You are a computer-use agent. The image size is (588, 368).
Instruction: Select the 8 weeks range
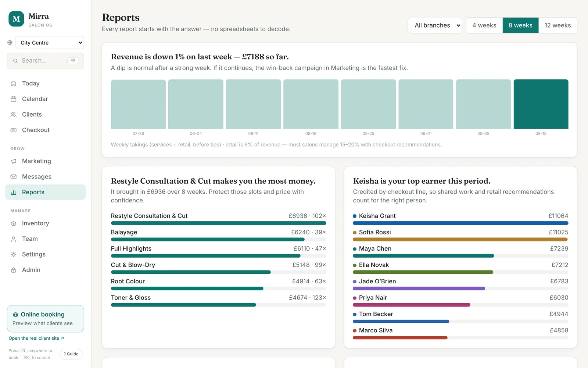(x=520, y=25)
